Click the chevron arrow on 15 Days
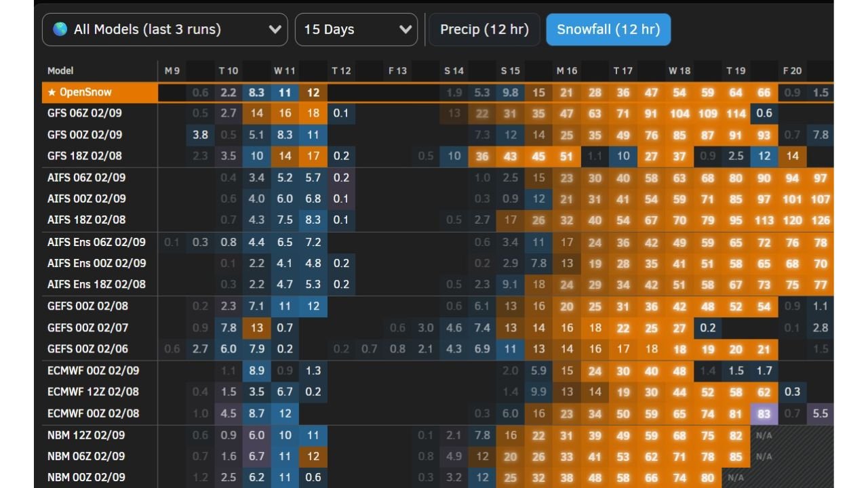868x488 pixels. [406, 30]
